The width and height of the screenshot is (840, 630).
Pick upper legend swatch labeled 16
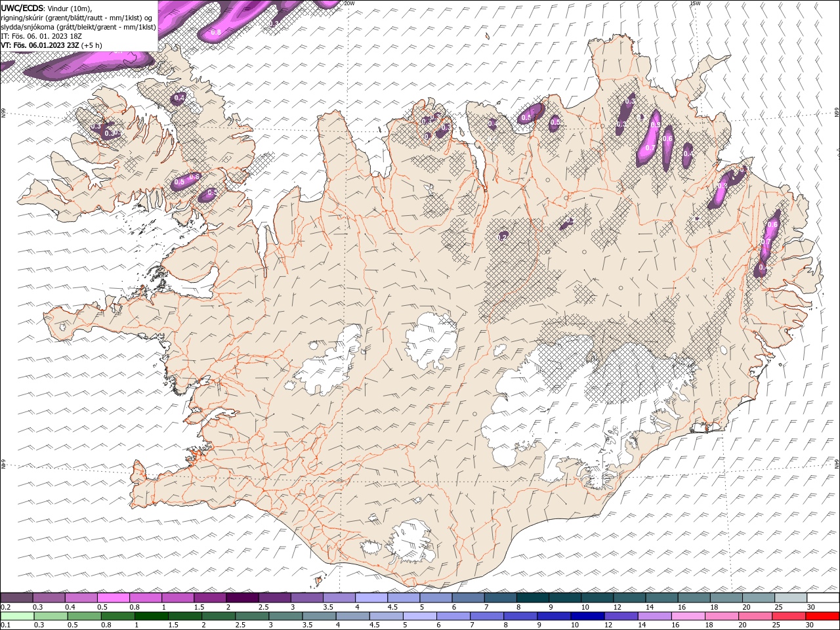coord(694,598)
